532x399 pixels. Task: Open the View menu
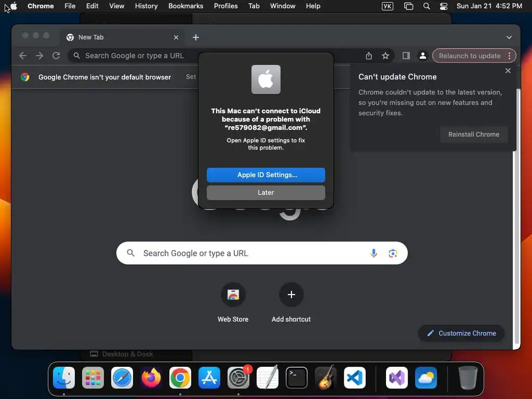tap(117, 6)
